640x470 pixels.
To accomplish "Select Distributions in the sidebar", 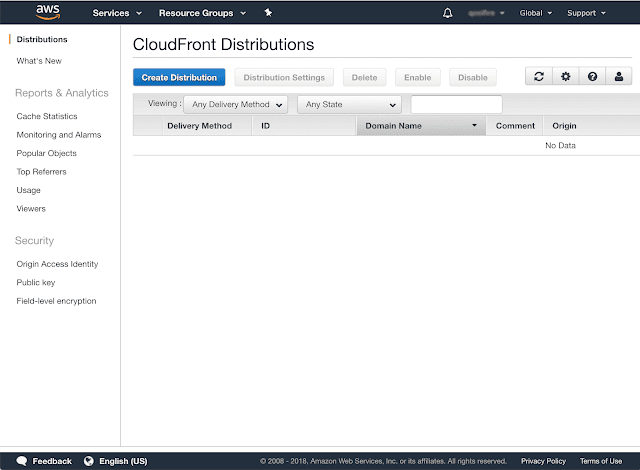I will pos(42,40).
